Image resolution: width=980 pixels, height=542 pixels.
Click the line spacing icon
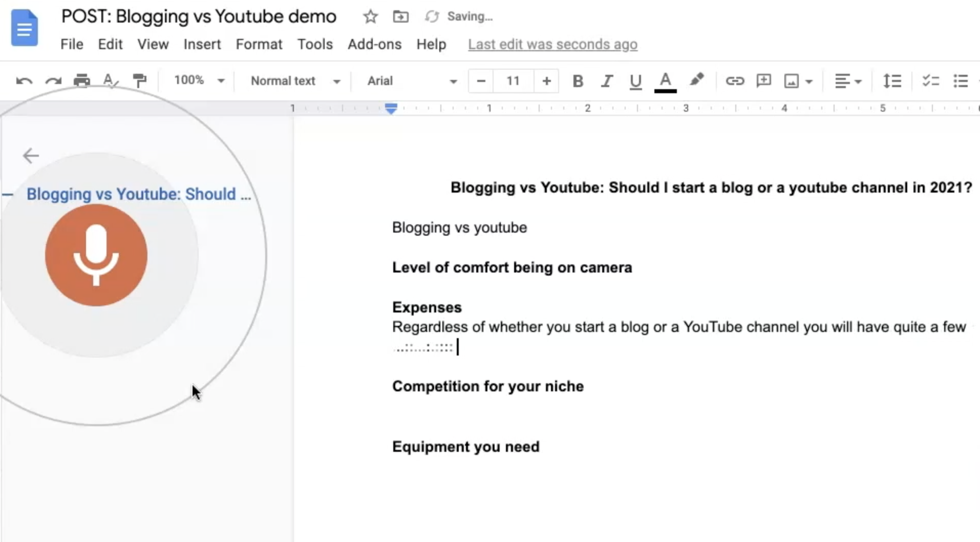tap(892, 81)
